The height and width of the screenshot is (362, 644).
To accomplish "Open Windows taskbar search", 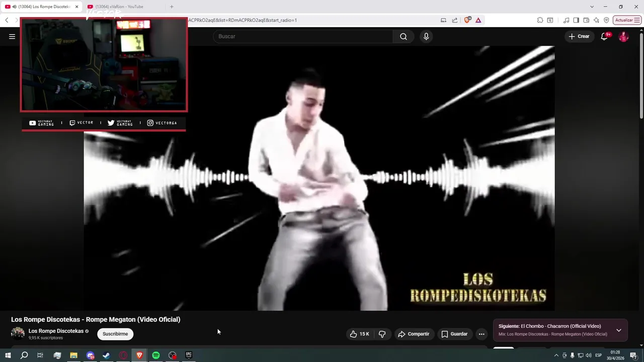I will click(24, 355).
